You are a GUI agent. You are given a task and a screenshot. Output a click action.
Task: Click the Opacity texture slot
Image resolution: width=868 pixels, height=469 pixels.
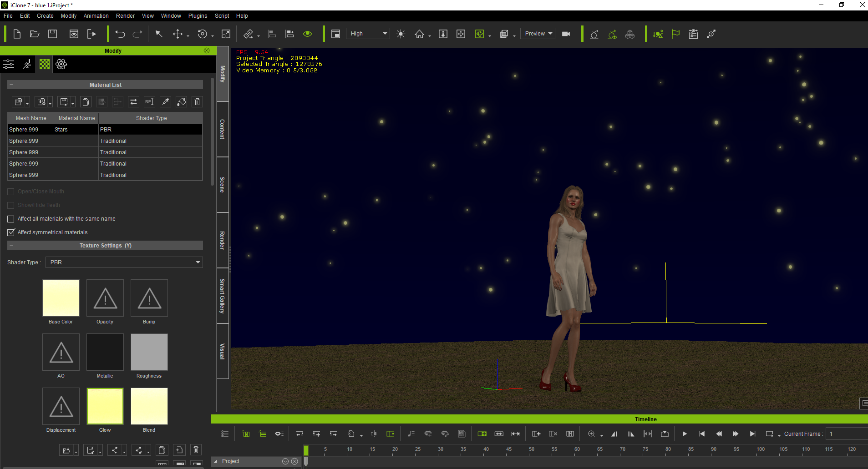click(x=105, y=298)
